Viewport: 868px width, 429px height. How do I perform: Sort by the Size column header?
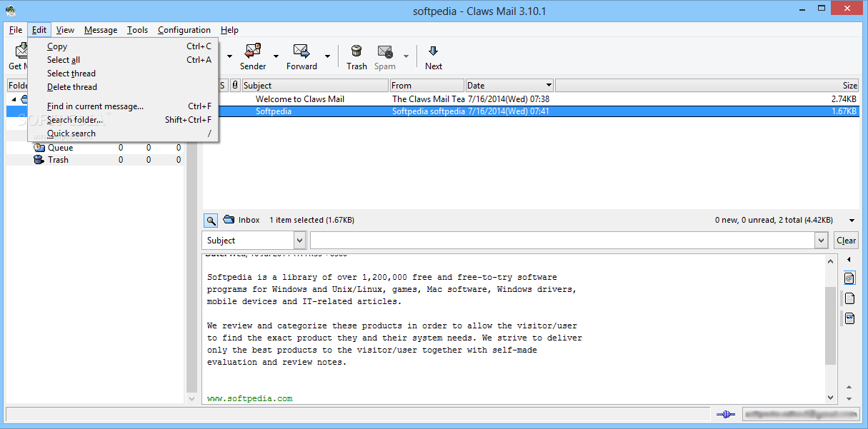pyautogui.click(x=707, y=86)
